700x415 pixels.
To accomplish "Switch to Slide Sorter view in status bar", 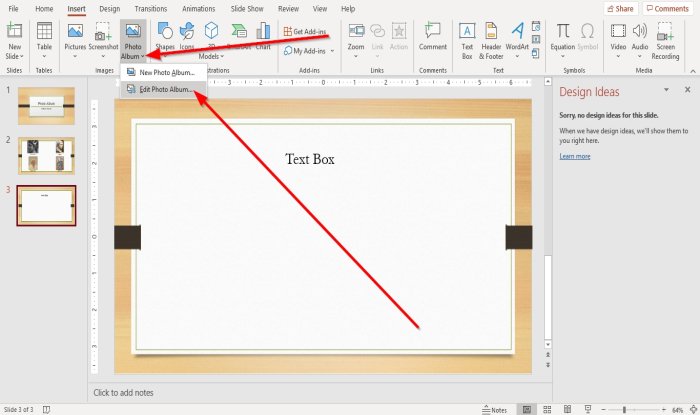I will [x=547, y=409].
